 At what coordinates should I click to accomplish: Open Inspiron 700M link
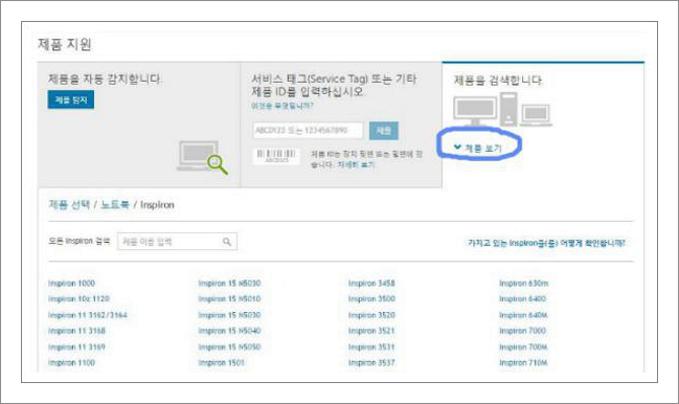click(x=523, y=347)
